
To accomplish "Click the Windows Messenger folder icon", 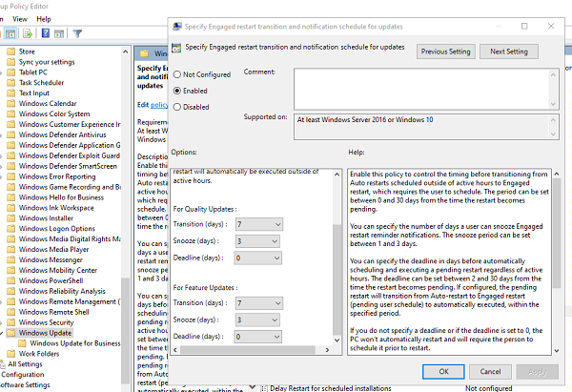I will [x=11, y=259].
